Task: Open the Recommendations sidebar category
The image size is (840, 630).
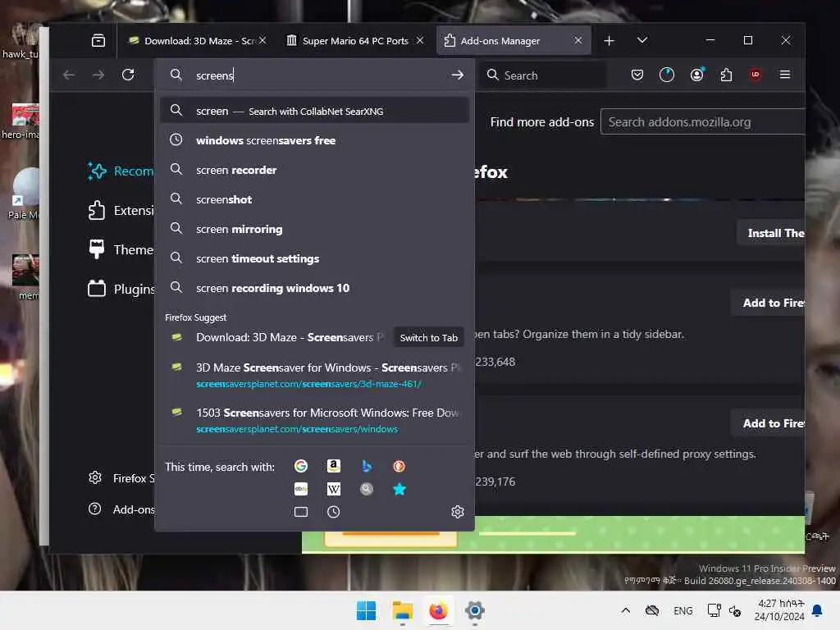Action: 121,171
